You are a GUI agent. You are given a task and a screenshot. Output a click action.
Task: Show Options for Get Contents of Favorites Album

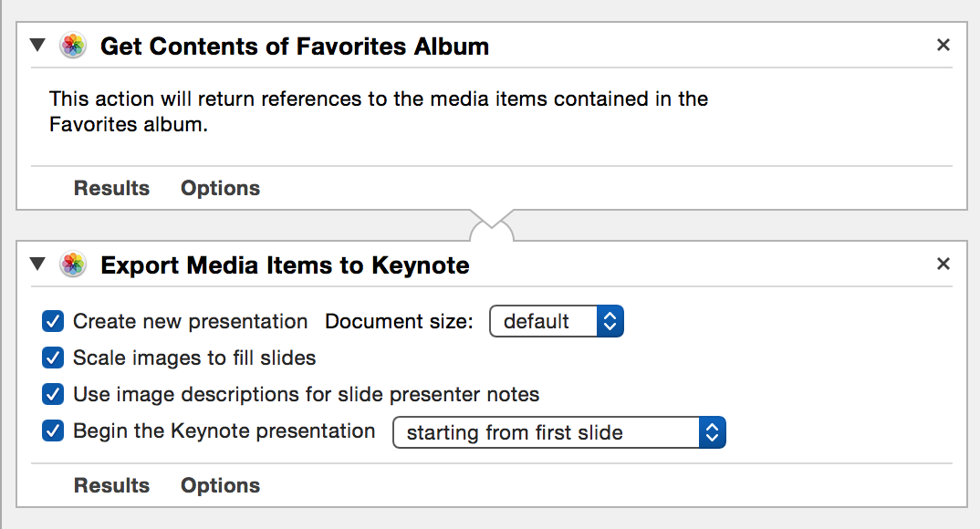(x=220, y=188)
